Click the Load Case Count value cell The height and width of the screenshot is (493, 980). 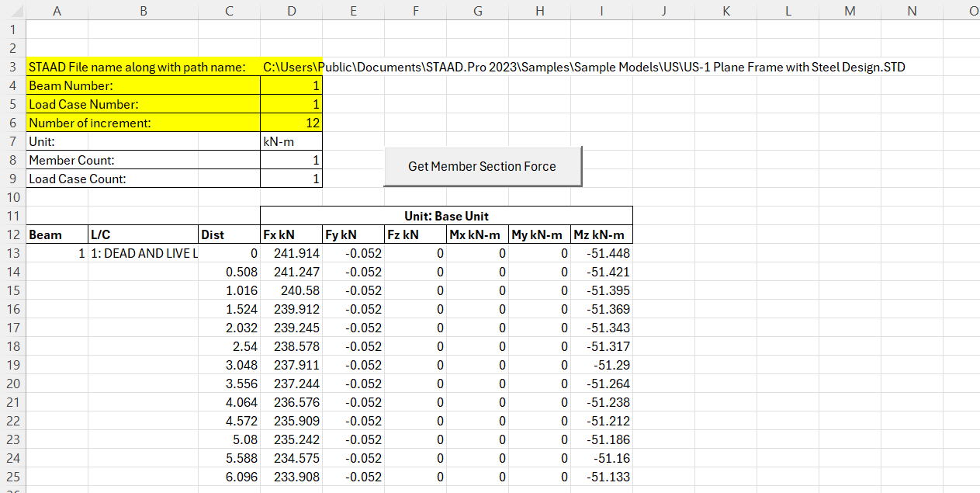[292, 179]
